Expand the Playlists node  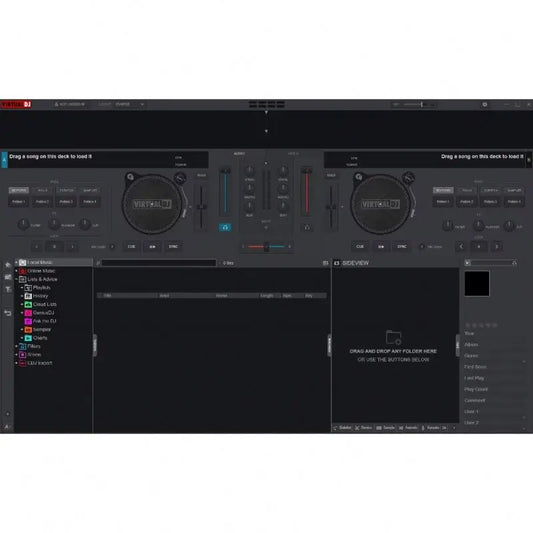tap(22, 288)
